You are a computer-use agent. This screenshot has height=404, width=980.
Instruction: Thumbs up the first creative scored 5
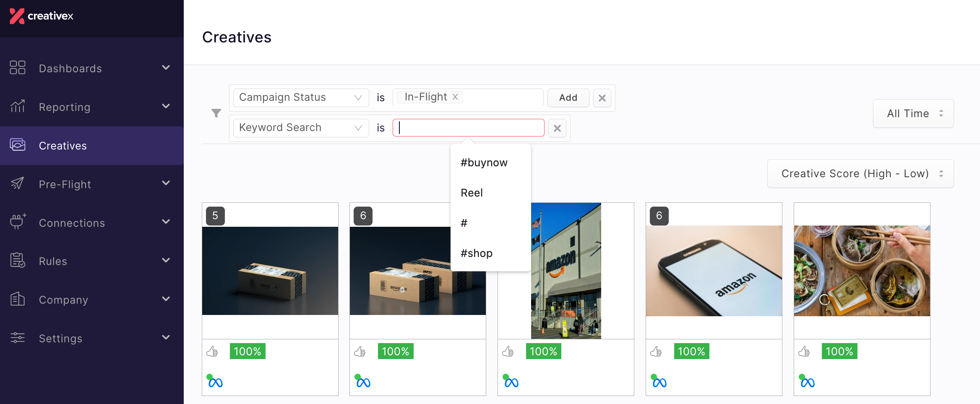[212, 352]
